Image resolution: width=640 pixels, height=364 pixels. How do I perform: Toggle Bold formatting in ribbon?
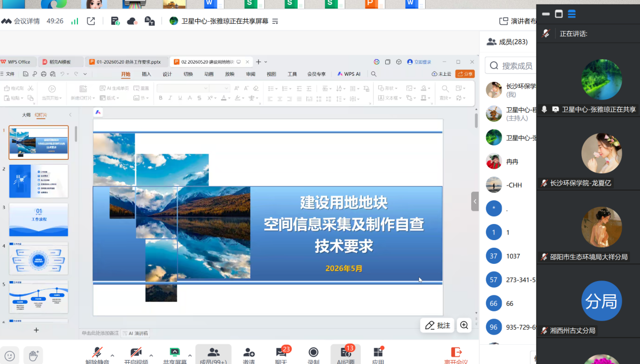(161, 98)
